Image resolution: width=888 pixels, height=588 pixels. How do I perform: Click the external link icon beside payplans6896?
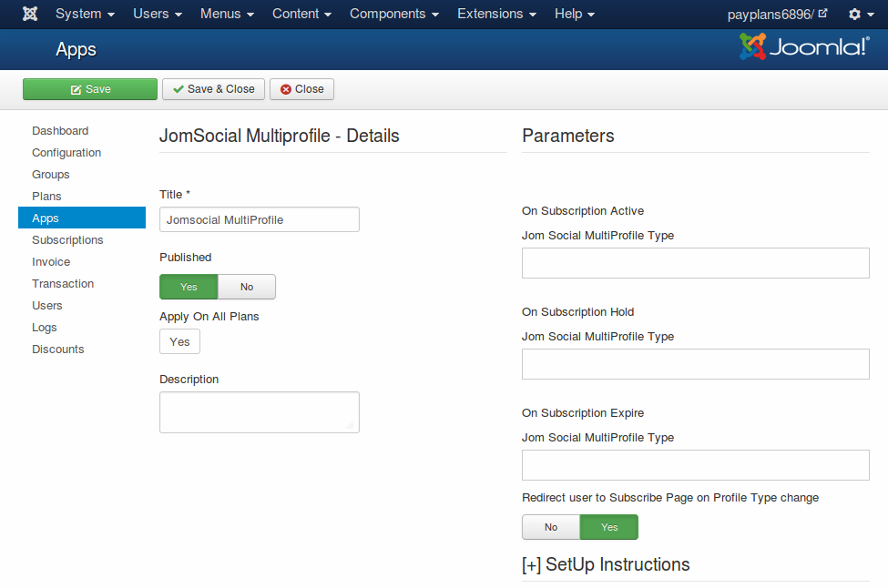[822, 13]
